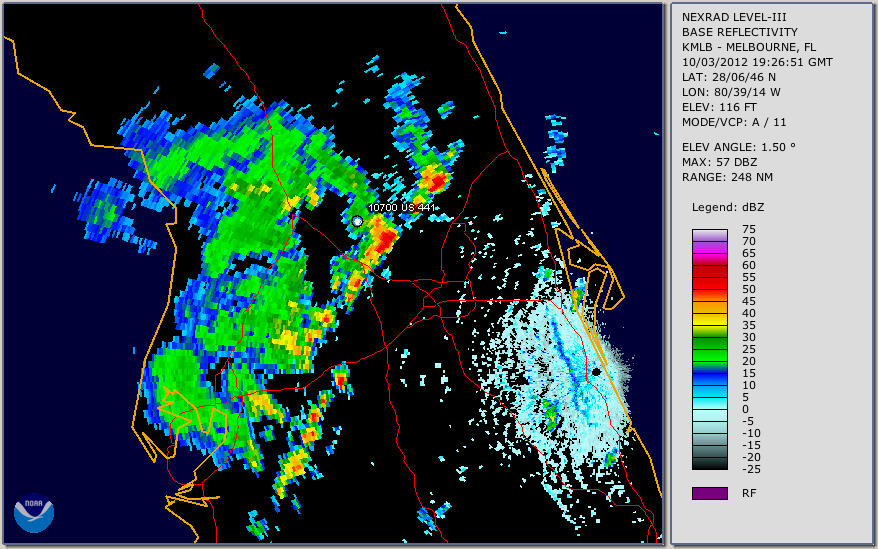The image size is (878, 549).
Task: Select 'BASE REFLECTIVITY' text
Action: coord(739,32)
